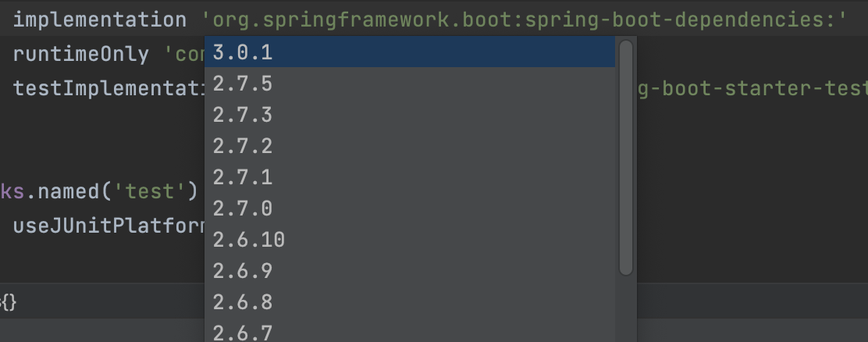This screenshot has height=342, width=868.
Task: Choose version 2.7.0 from suggestions
Action: coord(243,208)
